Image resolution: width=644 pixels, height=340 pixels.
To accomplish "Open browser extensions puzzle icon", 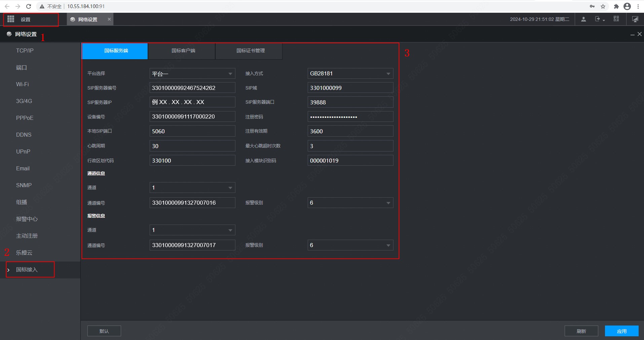I will pos(616,6).
